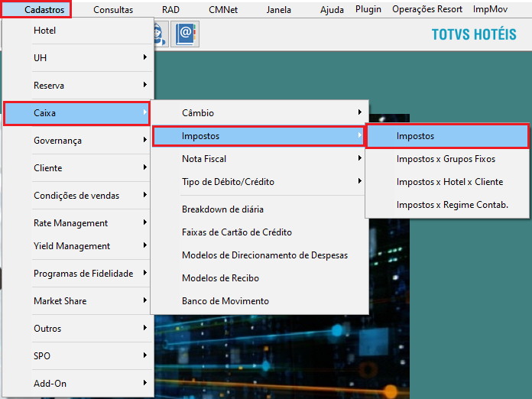Image resolution: width=532 pixels, height=399 pixels.
Task: Expand the Outros submenu
Action: [x=77, y=329]
